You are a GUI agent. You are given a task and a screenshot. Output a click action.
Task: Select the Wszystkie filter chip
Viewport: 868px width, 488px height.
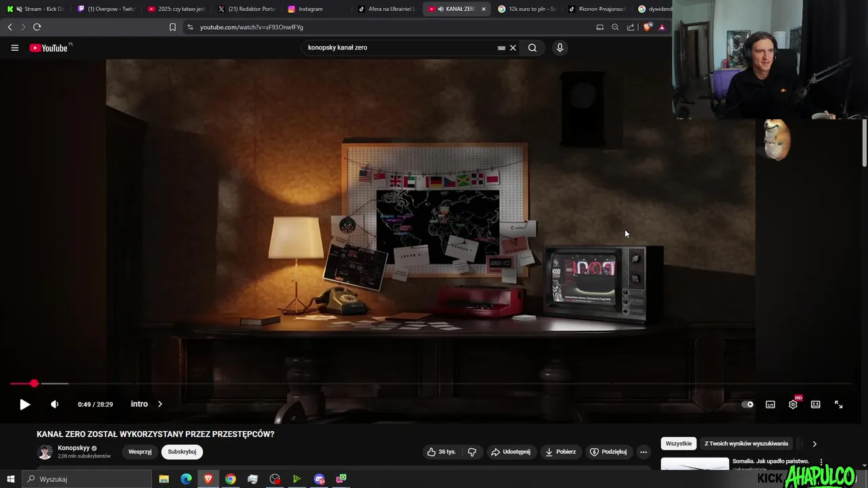click(679, 443)
